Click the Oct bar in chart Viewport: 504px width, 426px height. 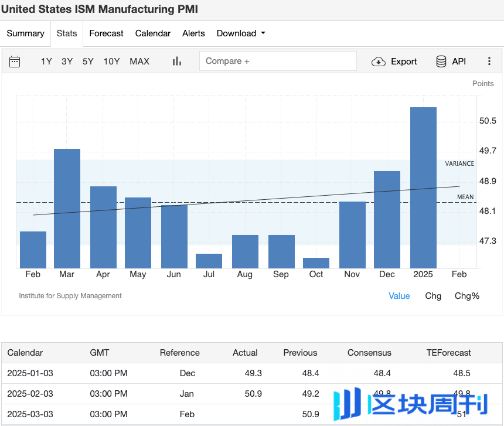(316, 263)
